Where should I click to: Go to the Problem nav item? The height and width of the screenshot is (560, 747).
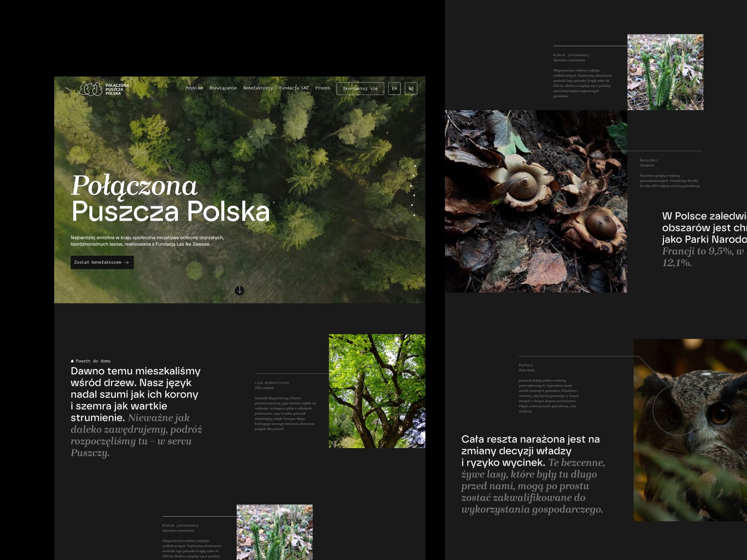(194, 88)
